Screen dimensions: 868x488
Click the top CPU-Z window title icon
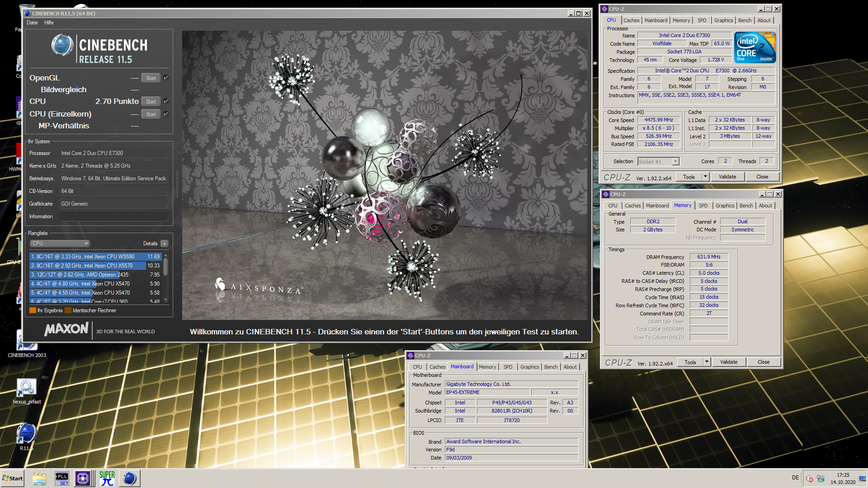604,9
